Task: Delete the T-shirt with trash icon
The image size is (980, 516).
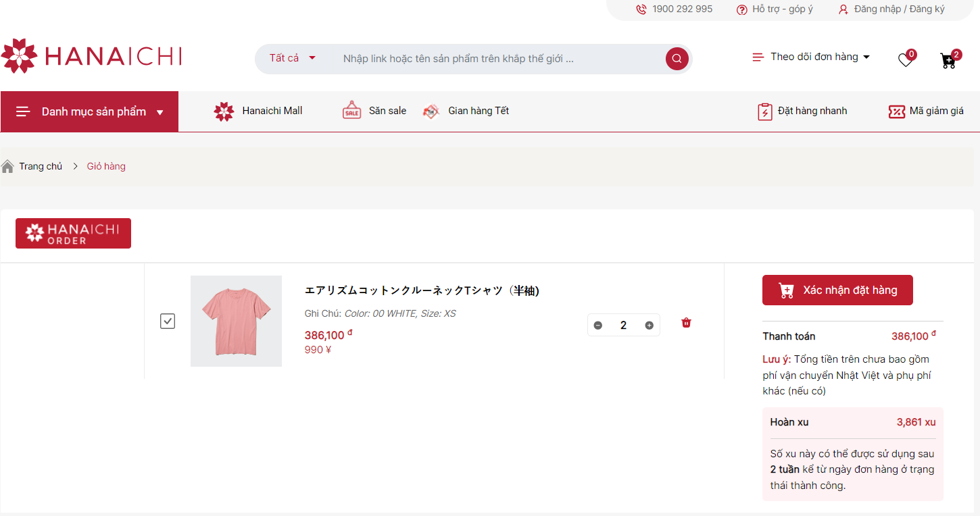Action: tap(686, 323)
